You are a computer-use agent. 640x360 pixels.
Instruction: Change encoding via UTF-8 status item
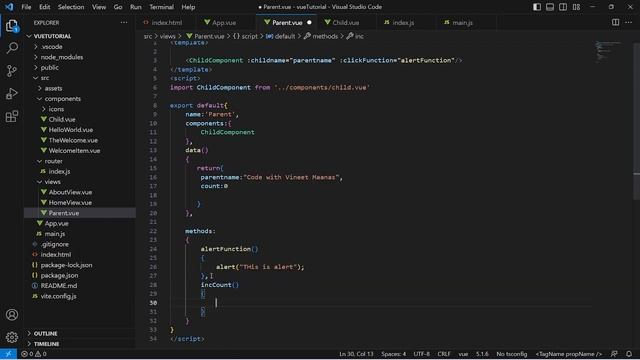tap(421, 354)
